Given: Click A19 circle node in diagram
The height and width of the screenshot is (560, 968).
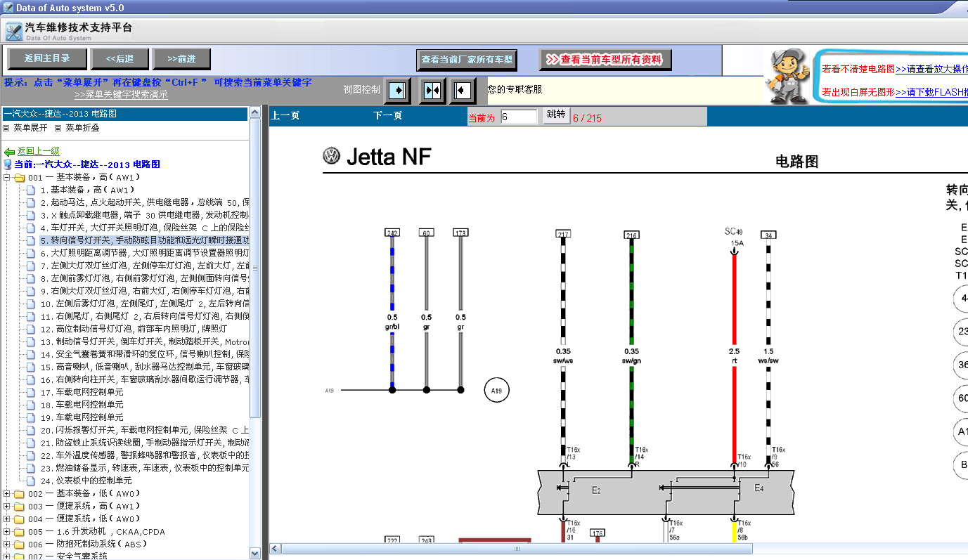Looking at the screenshot, I should pyautogui.click(x=496, y=389).
